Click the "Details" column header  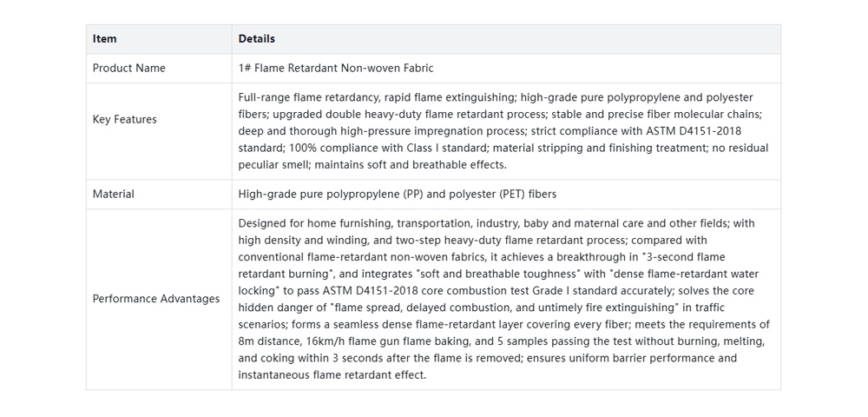(257, 39)
